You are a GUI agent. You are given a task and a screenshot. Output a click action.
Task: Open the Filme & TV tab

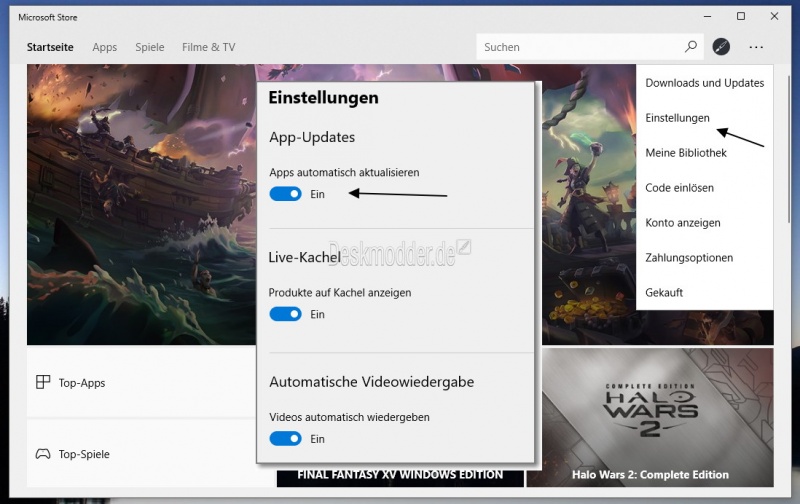[x=209, y=47]
